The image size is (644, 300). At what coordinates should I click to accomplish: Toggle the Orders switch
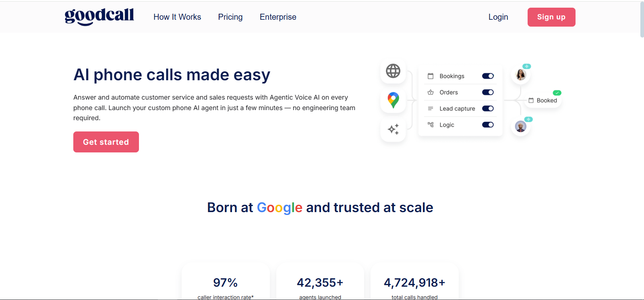(488, 92)
